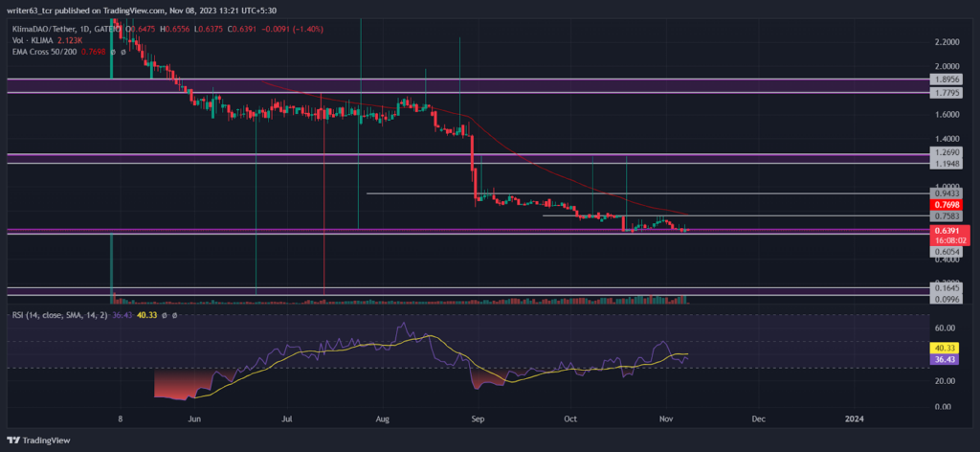Click the yellow RSI SMA value 40.33 in legend
Viewport: 980px width, 452px height.
click(x=145, y=316)
